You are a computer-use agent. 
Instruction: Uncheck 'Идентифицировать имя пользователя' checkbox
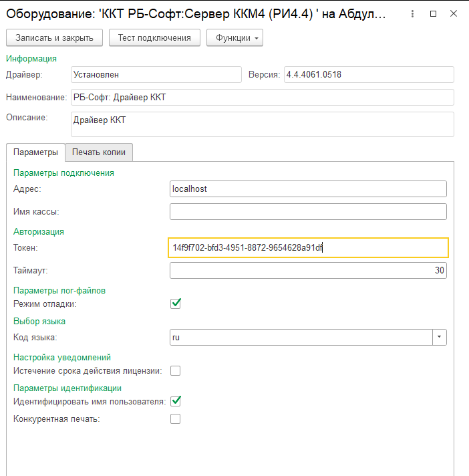(x=176, y=401)
